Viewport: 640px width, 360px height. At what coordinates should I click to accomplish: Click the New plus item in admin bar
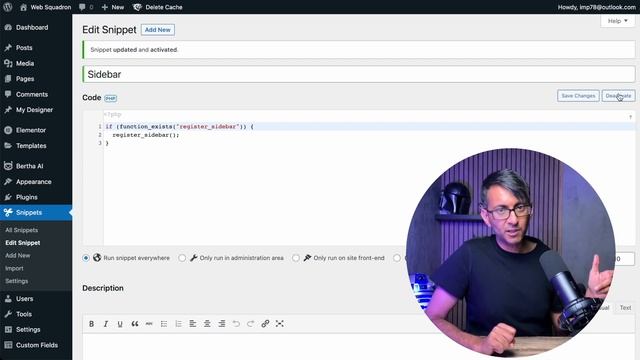click(113, 7)
